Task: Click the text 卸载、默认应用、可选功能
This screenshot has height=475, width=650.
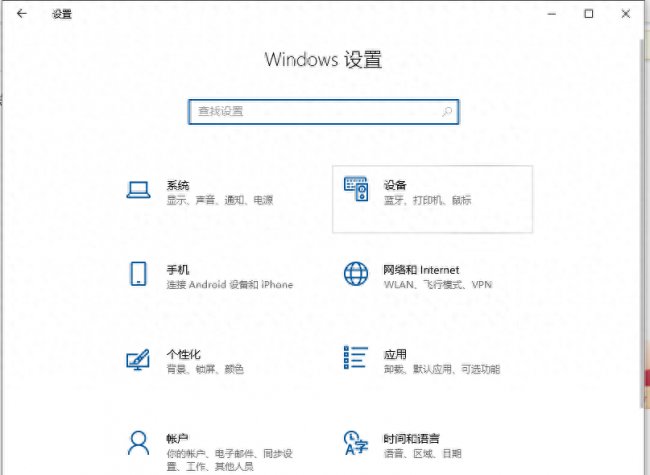Action: [442, 369]
